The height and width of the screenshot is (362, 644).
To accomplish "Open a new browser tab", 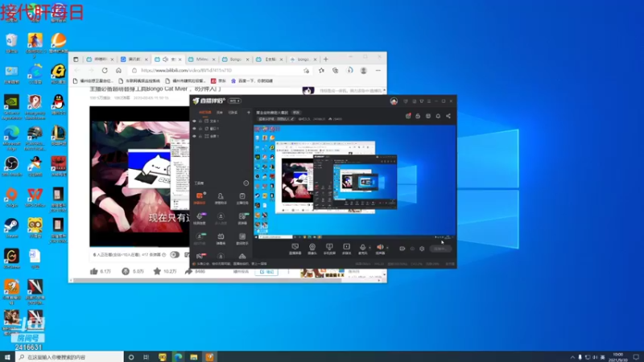I will point(326,59).
